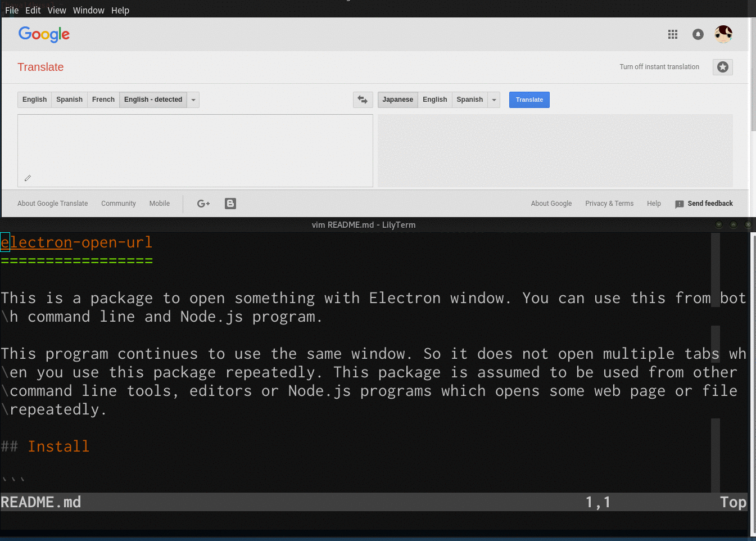Screen dimensions: 756x541
Task: Open the Edit menu
Action: 33,10
